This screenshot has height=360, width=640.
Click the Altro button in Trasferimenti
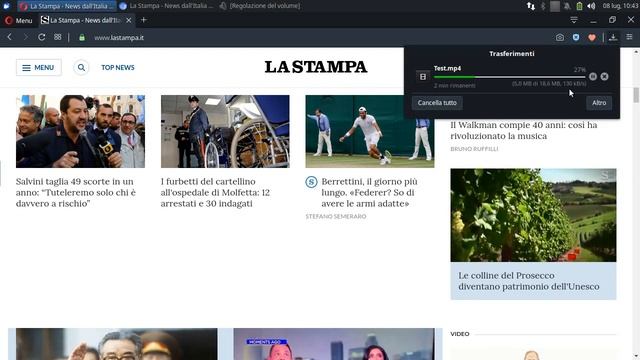[x=599, y=103]
